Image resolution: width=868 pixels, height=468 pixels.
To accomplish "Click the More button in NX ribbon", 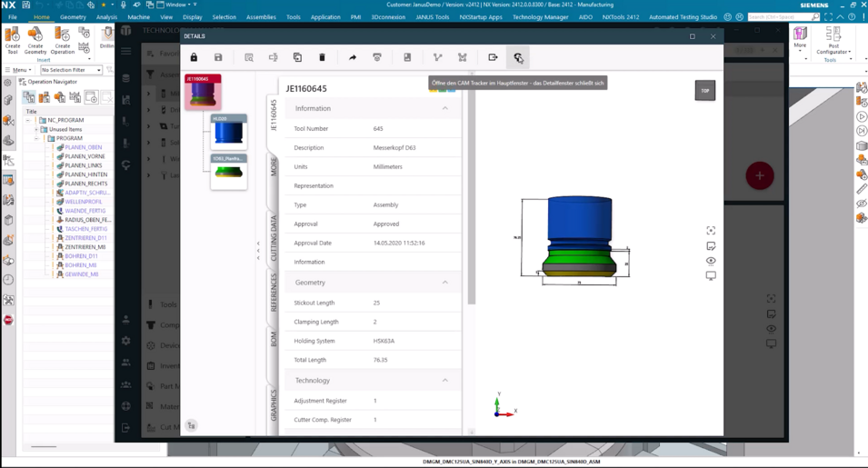I will [x=800, y=38].
